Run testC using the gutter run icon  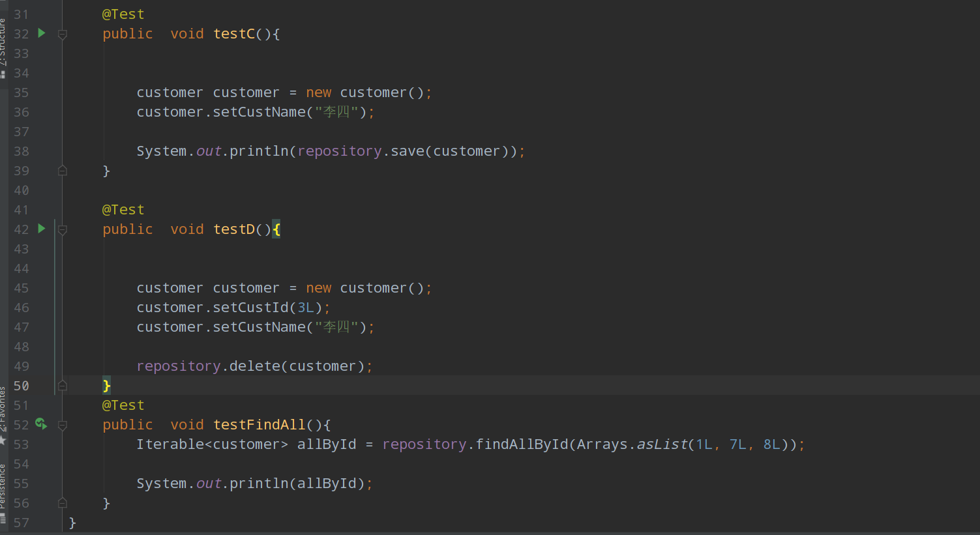point(42,33)
